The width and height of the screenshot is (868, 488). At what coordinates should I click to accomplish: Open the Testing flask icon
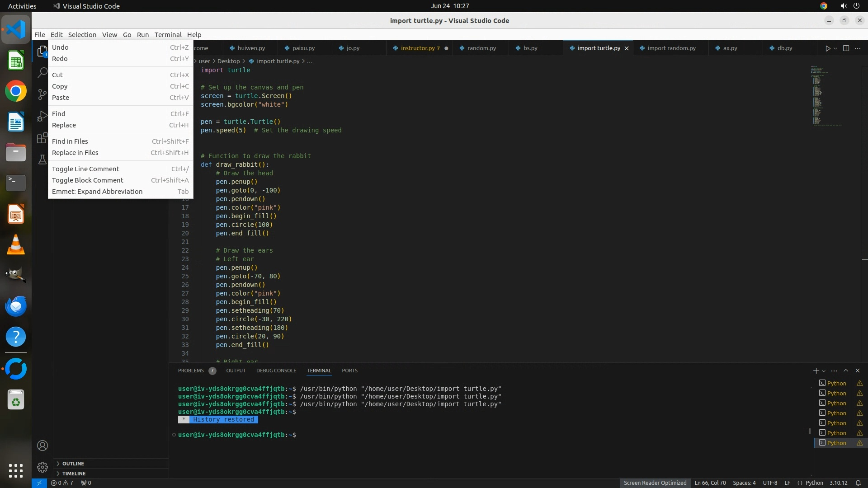pos(42,160)
